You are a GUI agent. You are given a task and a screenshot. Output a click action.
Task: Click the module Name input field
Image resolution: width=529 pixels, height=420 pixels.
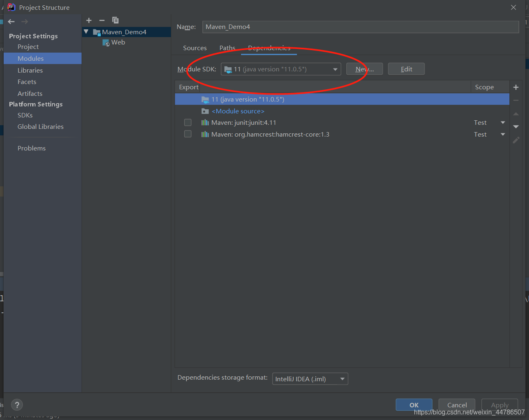pyautogui.click(x=361, y=27)
